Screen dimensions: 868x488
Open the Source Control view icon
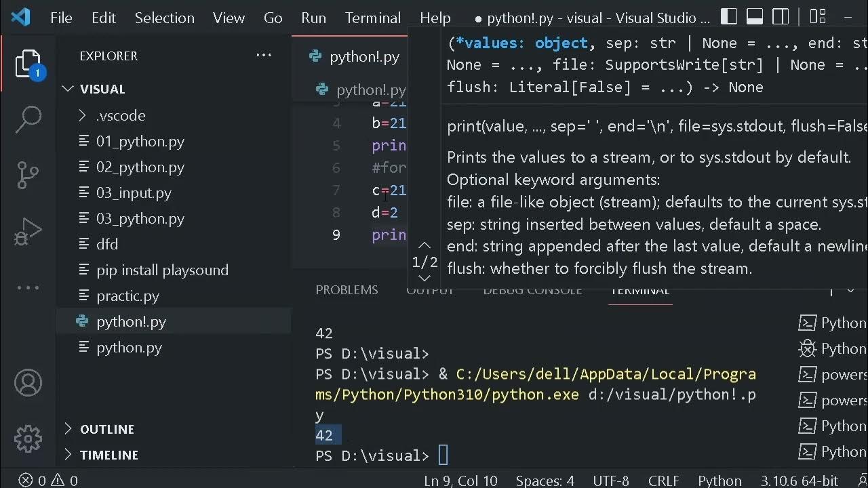[x=28, y=175]
